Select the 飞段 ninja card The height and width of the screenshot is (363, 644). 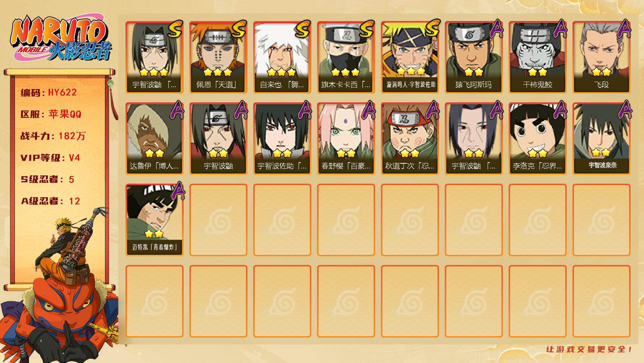coord(601,57)
